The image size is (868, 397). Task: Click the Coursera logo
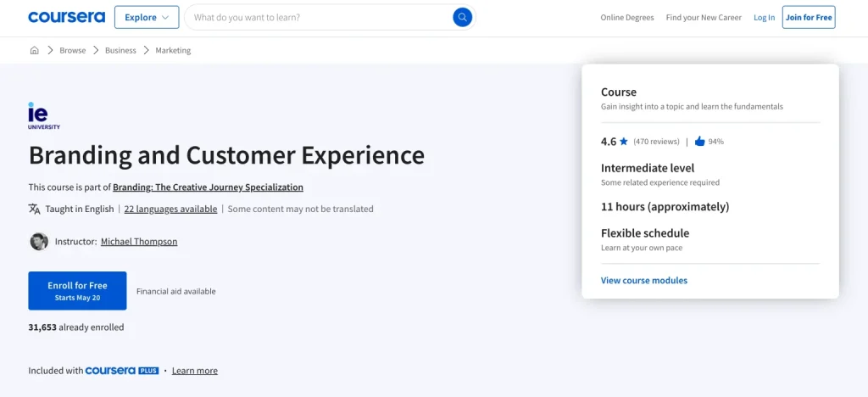coord(66,17)
